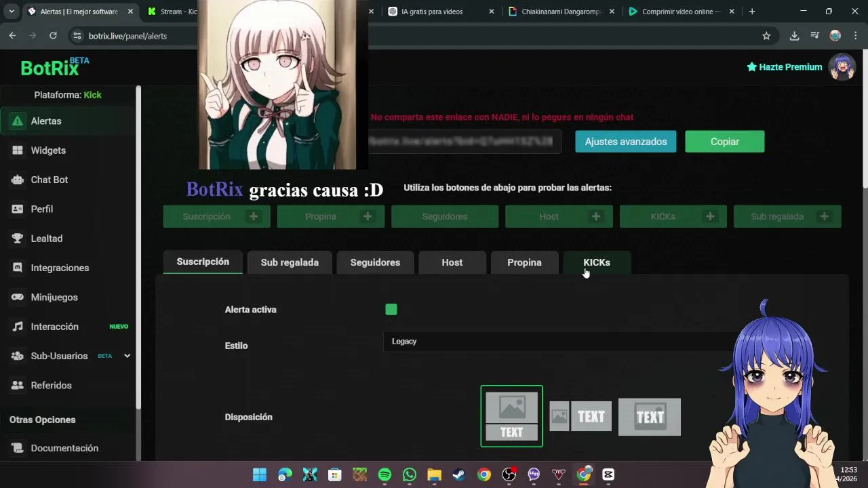Test the Seguidores alert button
The image size is (868, 488).
click(x=445, y=216)
